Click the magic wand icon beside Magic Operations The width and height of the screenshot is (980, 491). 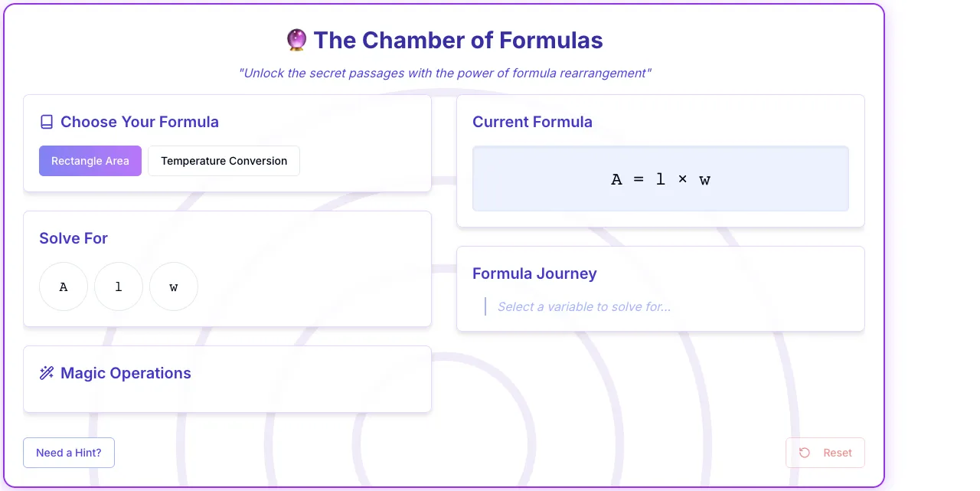(47, 373)
